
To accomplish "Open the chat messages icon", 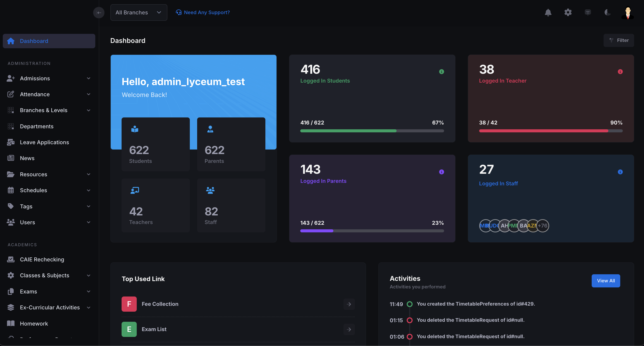I will 588,12.
